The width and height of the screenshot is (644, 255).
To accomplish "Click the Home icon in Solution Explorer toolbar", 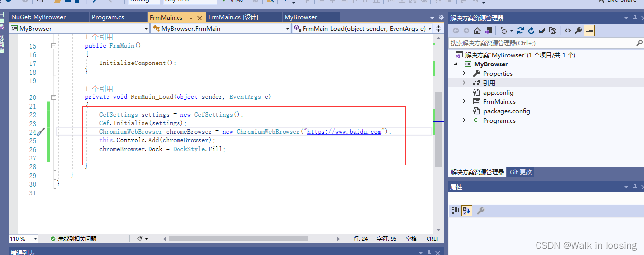I will pyautogui.click(x=477, y=31).
